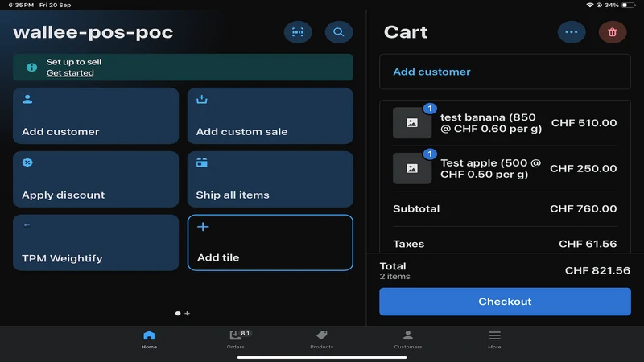Viewport: 644px width, 362px height.
Task: Open the Add custom sale tile
Action: (x=270, y=116)
